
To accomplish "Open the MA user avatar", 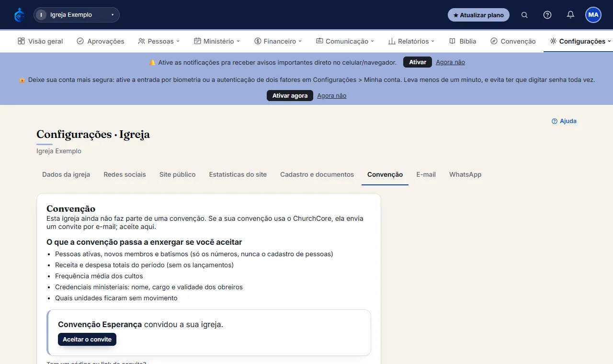I will (x=593, y=15).
